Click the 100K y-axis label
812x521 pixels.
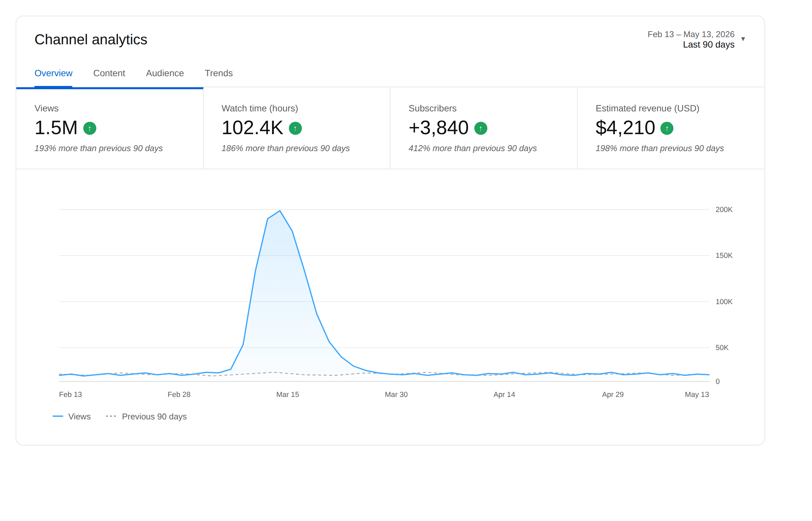click(724, 302)
